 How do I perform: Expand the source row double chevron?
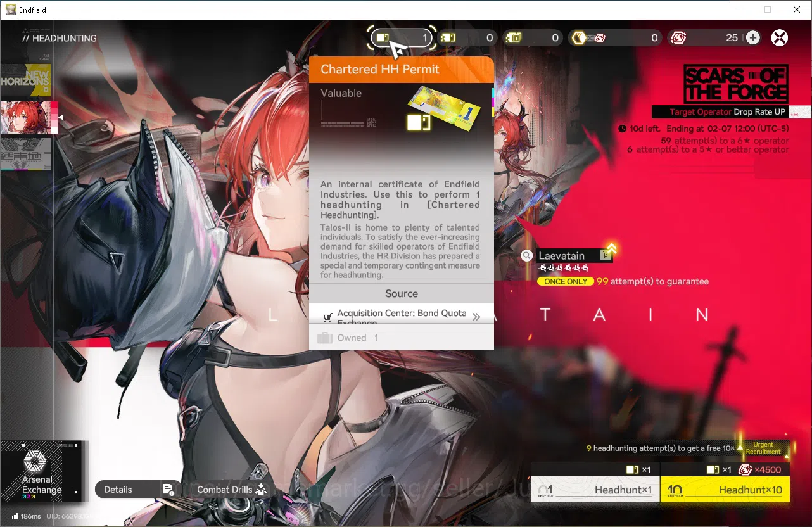[x=476, y=317]
